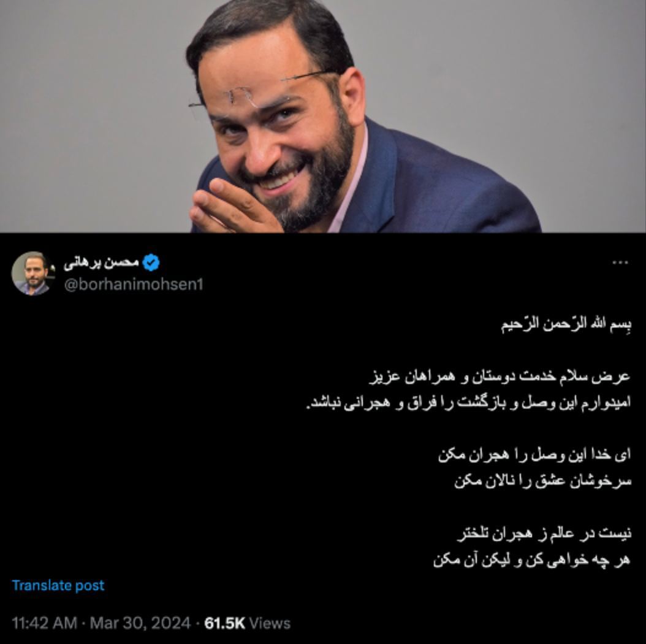Open the 61.5K view count
The image size is (646, 644).
pos(225,623)
